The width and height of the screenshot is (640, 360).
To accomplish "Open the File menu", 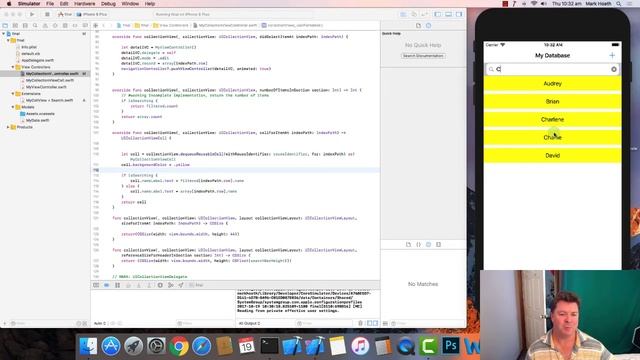I will pos(50,4).
